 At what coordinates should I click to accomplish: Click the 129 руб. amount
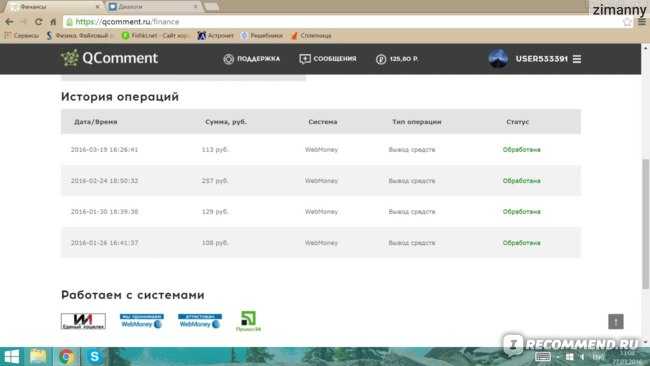pos(215,212)
